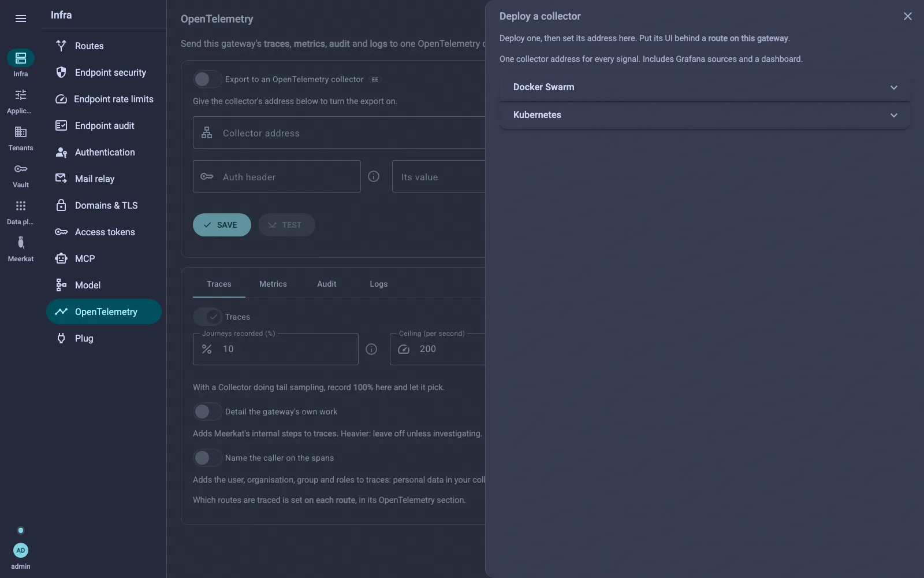Focus the Its value field
The image size is (924, 578).
[x=439, y=176]
